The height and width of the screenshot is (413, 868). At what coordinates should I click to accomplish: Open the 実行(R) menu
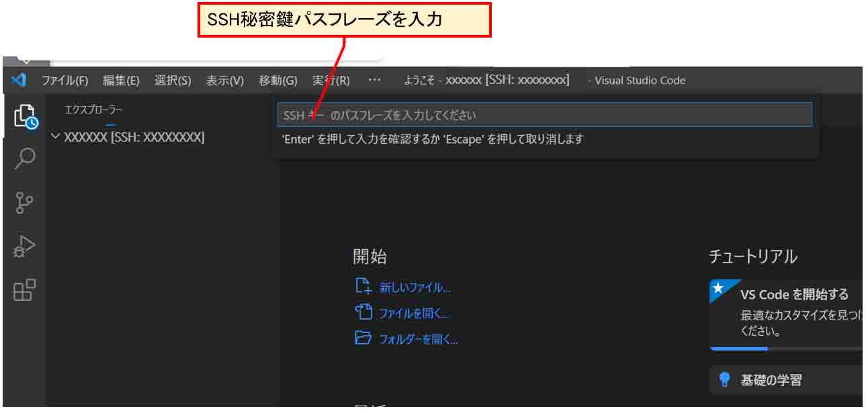coord(331,81)
